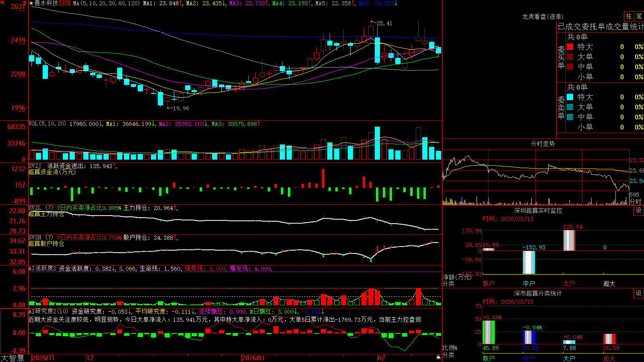Click the MA4: 23.193 green value
This screenshot has width=644, height=362.
pos(292,3)
